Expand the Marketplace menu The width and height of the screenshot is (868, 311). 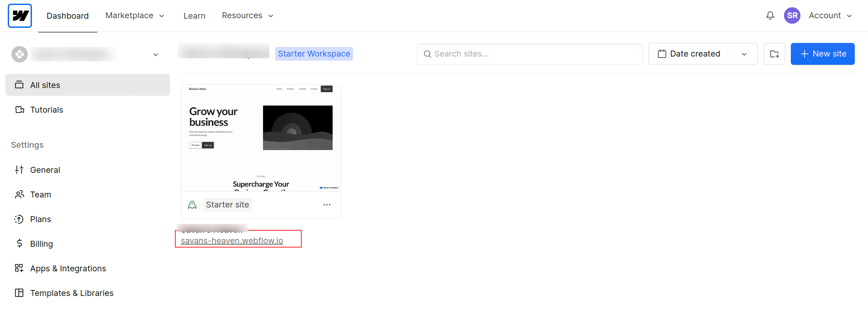(135, 16)
